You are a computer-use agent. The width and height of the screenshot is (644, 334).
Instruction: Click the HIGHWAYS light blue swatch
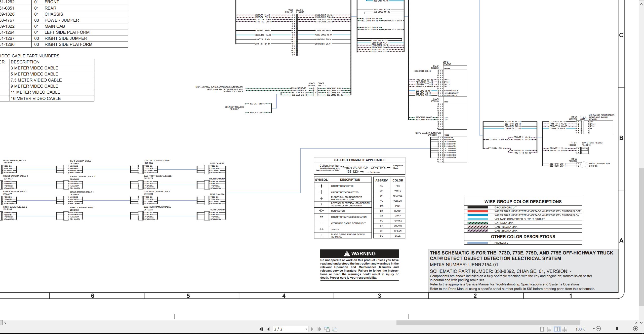pos(477,243)
